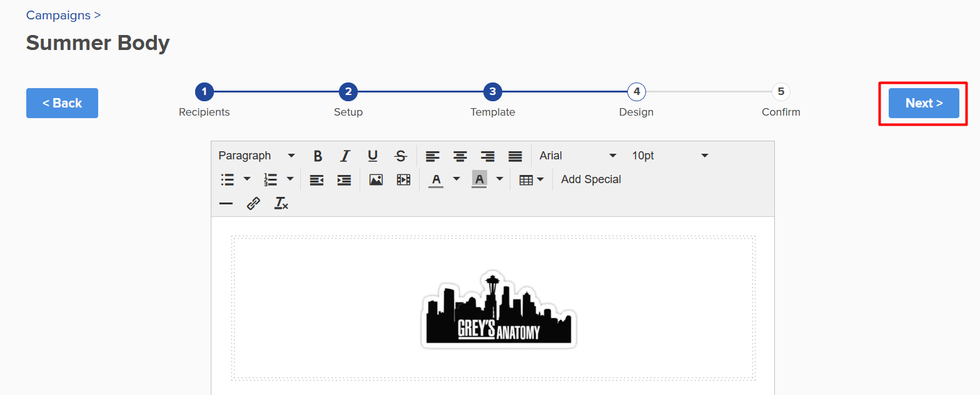Insert a horizontal line
This screenshot has width=980, height=395.
tap(226, 203)
